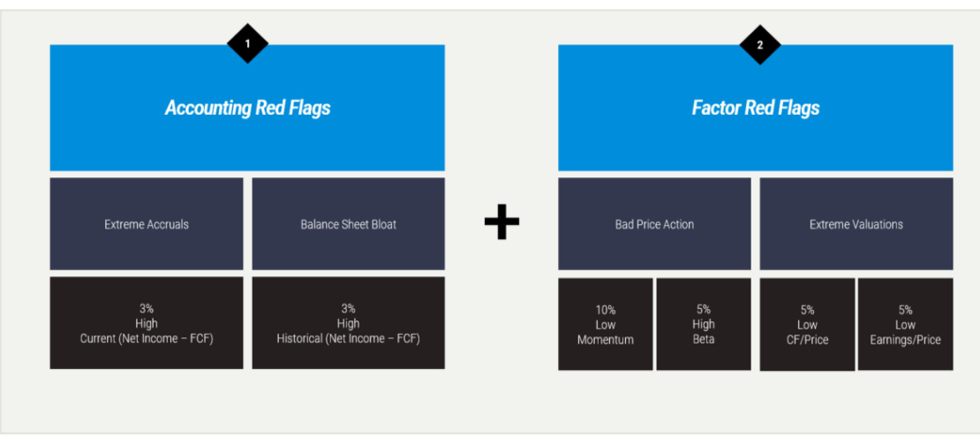The image size is (980, 437).
Task: Pick the 5% Low CF/Price tile
Action: pos(807,324)
